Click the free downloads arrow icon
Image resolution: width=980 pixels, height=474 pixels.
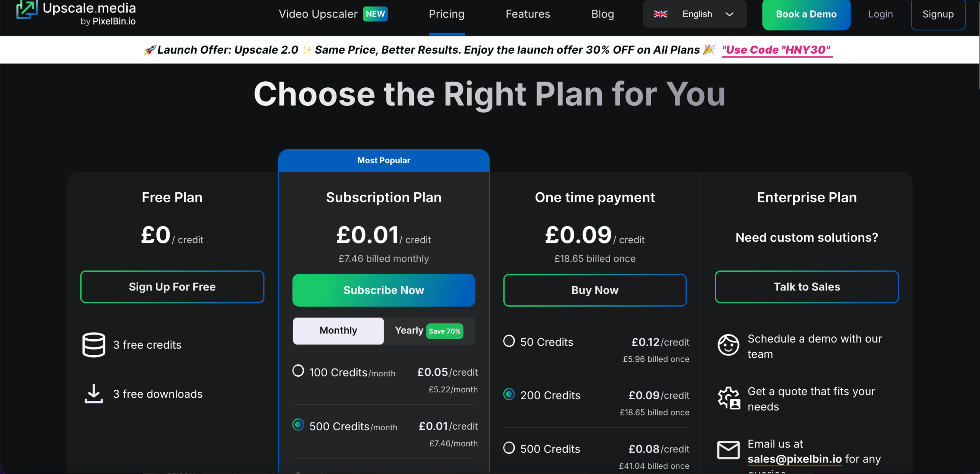click(x=94, y=394)
